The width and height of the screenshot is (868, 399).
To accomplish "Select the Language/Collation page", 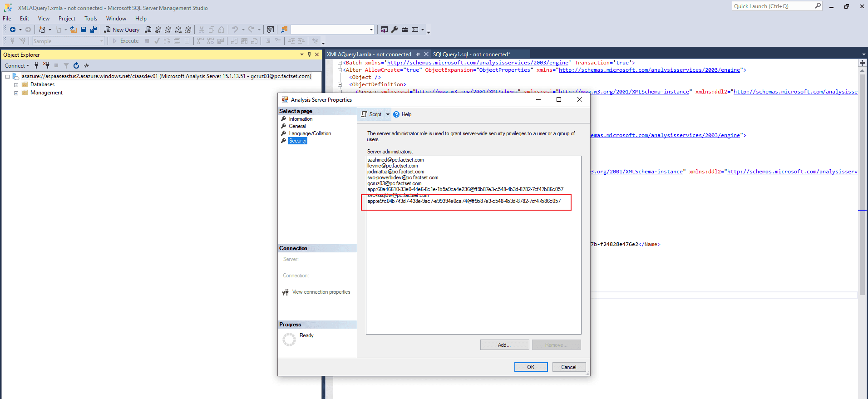I will point(310,133).
